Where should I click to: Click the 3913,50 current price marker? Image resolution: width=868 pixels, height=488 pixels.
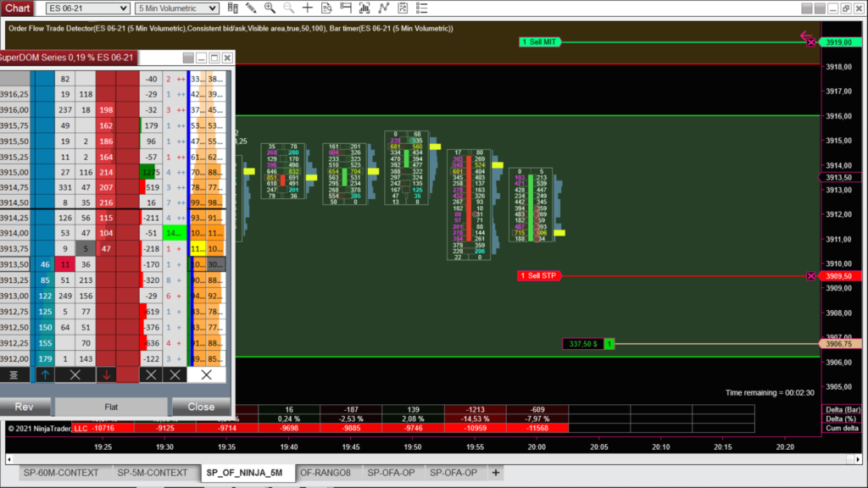(839, 177)
